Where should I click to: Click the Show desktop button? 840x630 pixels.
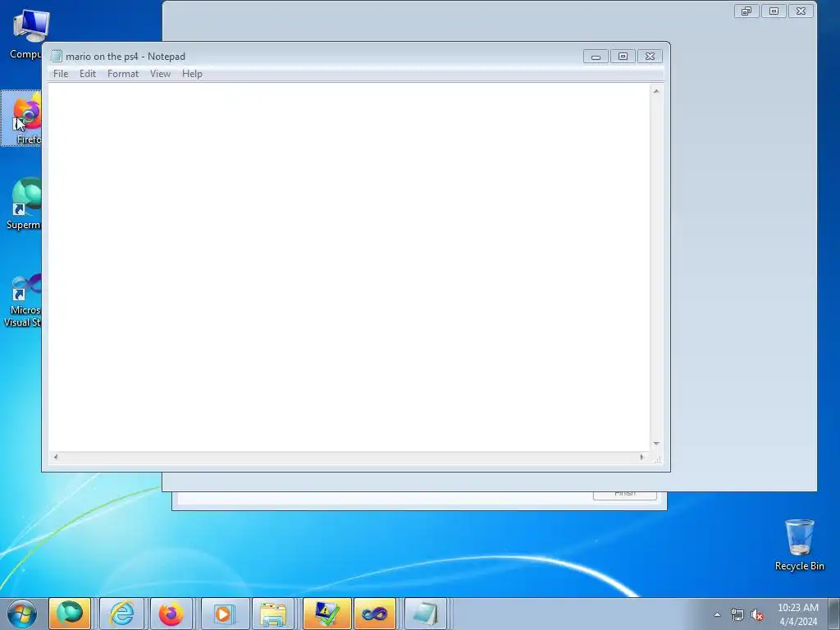pyautogui.click(x=834, y=614)
